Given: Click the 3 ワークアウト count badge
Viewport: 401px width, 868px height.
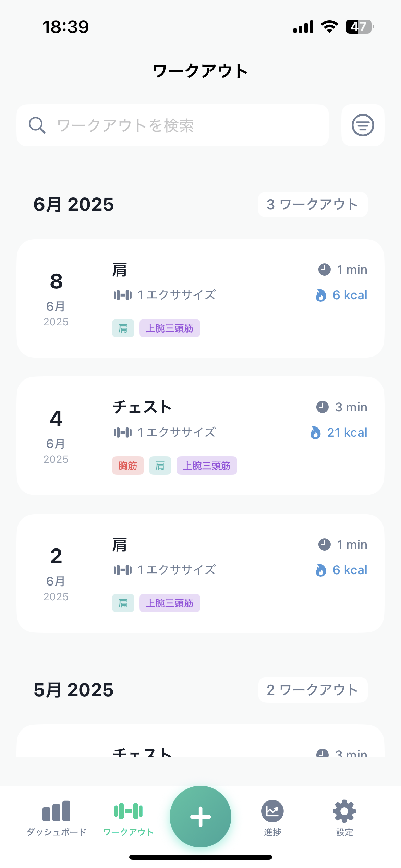Looking at the screenshot, I should point(313,204).
